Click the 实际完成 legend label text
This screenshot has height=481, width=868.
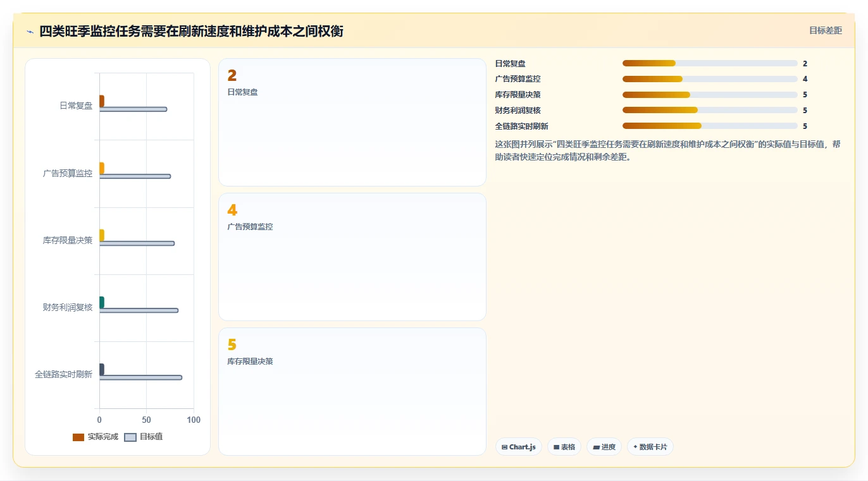tap(102, 437)
